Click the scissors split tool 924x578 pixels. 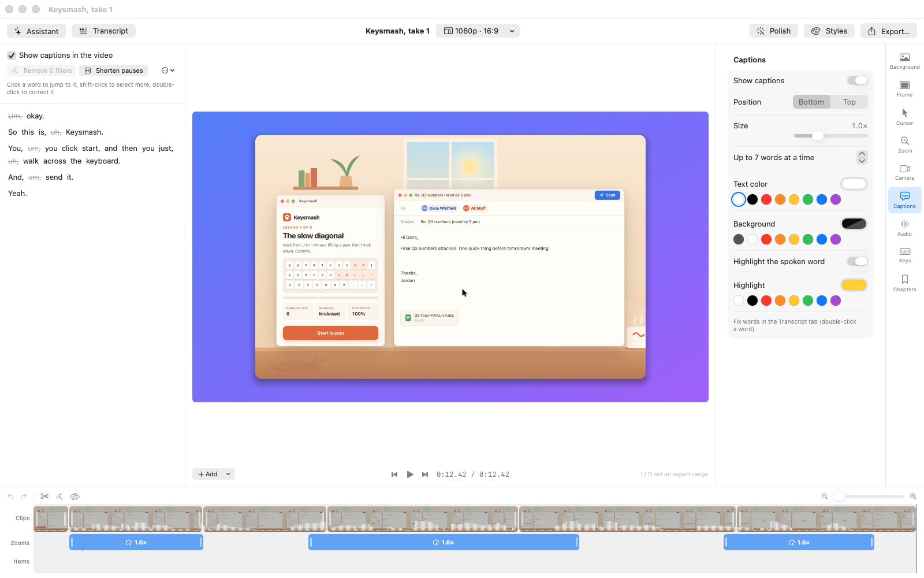pyautogui.click(x=44, y=497)
